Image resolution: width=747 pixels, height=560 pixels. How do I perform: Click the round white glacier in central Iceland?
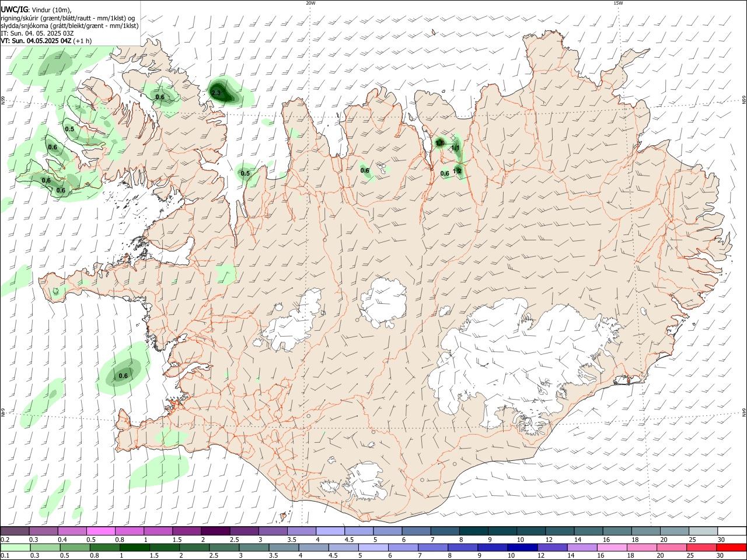[383, 302]
